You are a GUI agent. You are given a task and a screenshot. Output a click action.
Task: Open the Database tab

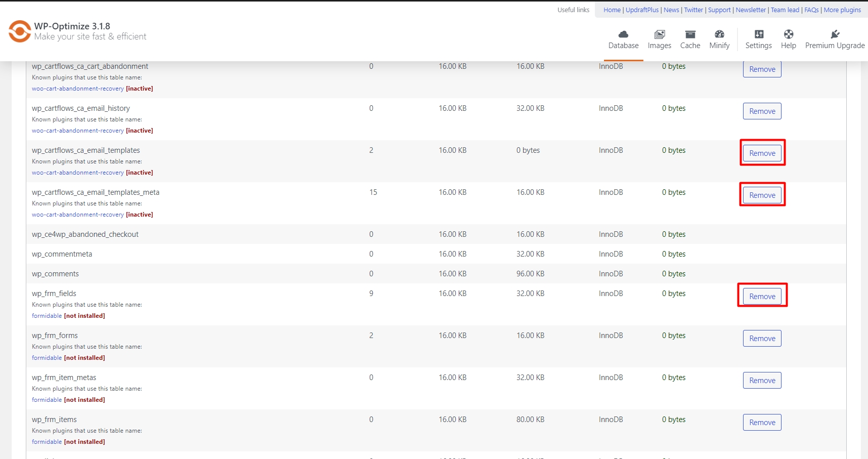(x=623, y=39)
